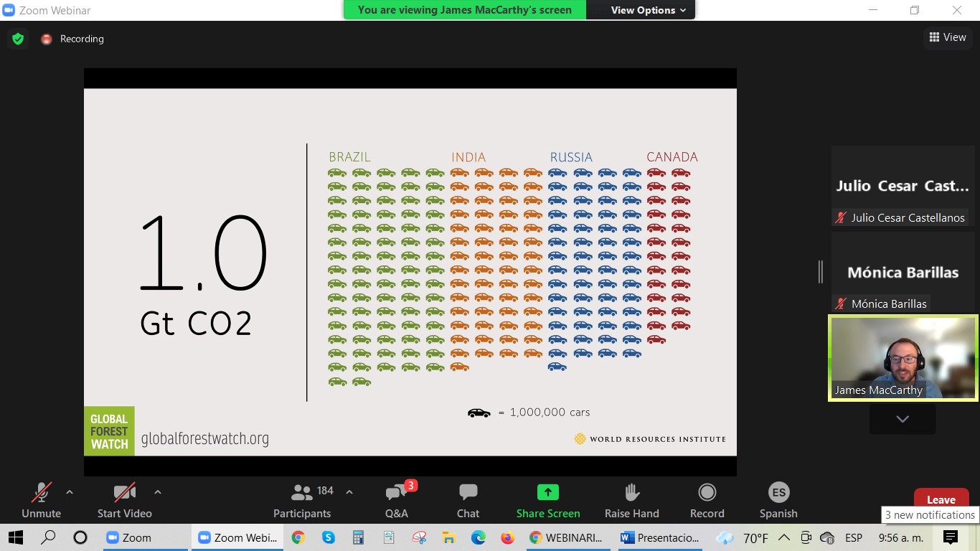The width and height of the screenshot is (980, 551).
Task: Expand audio settings arrow next to Unmute
Action: [70, 492]
